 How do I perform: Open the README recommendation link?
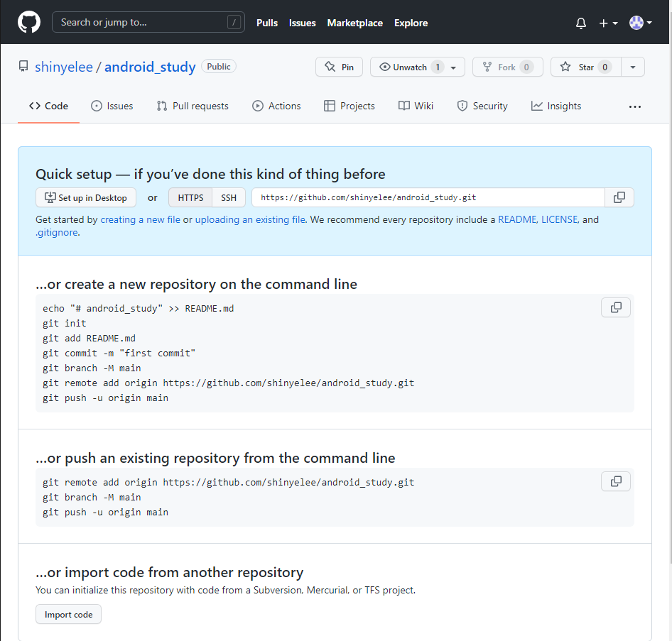(x=517, y=219)
